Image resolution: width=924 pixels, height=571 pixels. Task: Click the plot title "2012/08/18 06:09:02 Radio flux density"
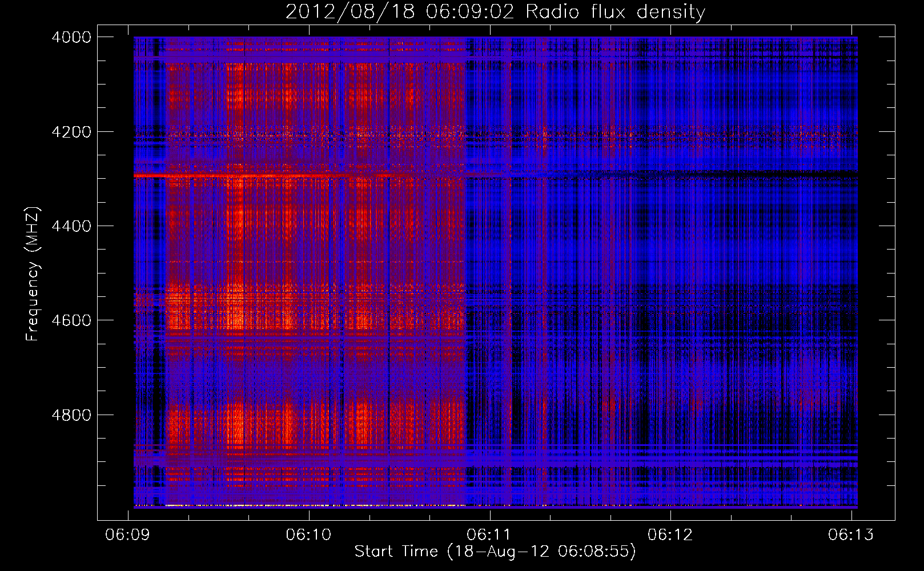495,12
